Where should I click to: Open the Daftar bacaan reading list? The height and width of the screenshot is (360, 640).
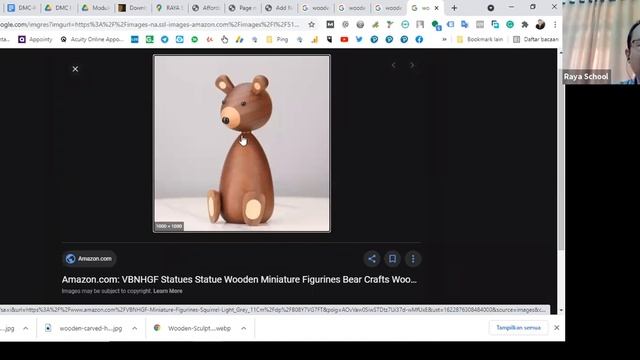point(536,40)
